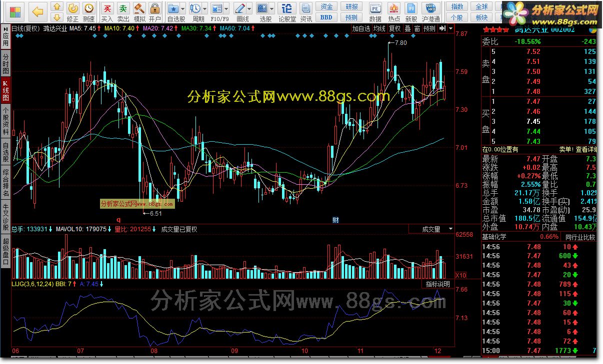Open the 自选股 tab in left sidebar

5,152
